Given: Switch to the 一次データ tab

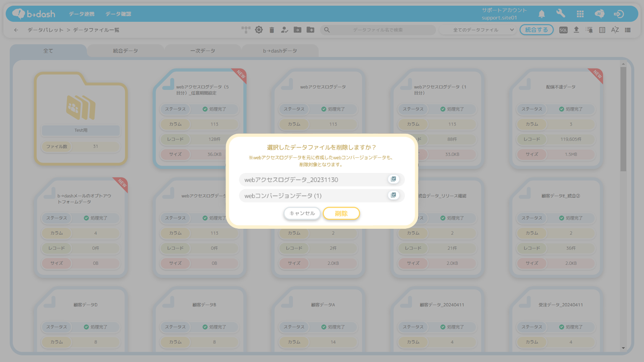Looking at the screenshot, I should [x=203, y=51].
